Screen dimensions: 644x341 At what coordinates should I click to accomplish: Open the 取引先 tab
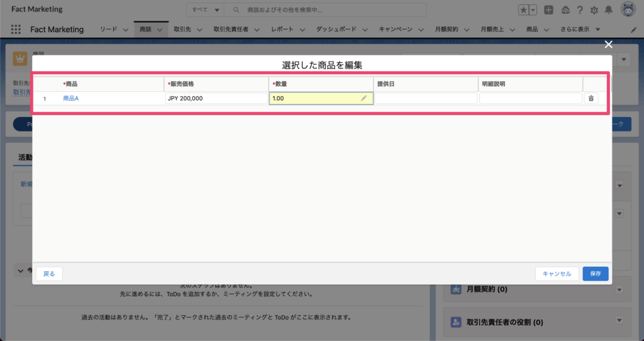click(182, 29)
